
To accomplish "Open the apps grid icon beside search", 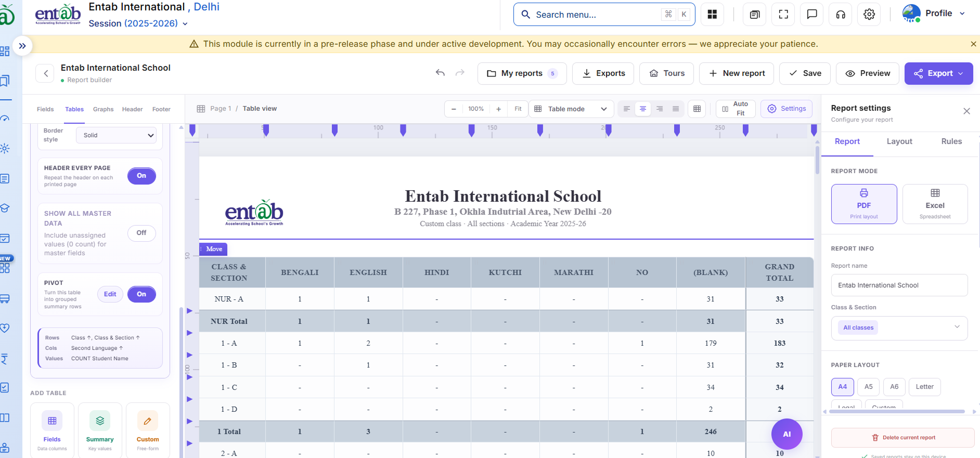I will pyautogui.click(x=712, y=15).
